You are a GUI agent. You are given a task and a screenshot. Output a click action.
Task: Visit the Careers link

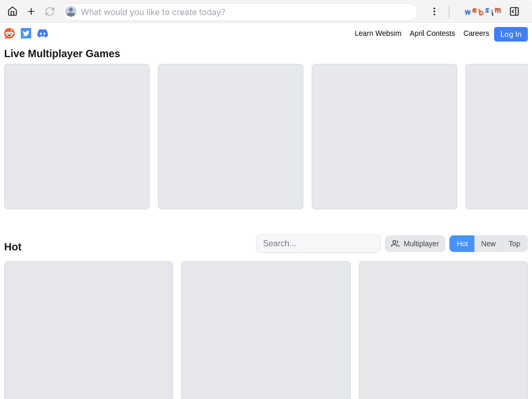(476, 33)
